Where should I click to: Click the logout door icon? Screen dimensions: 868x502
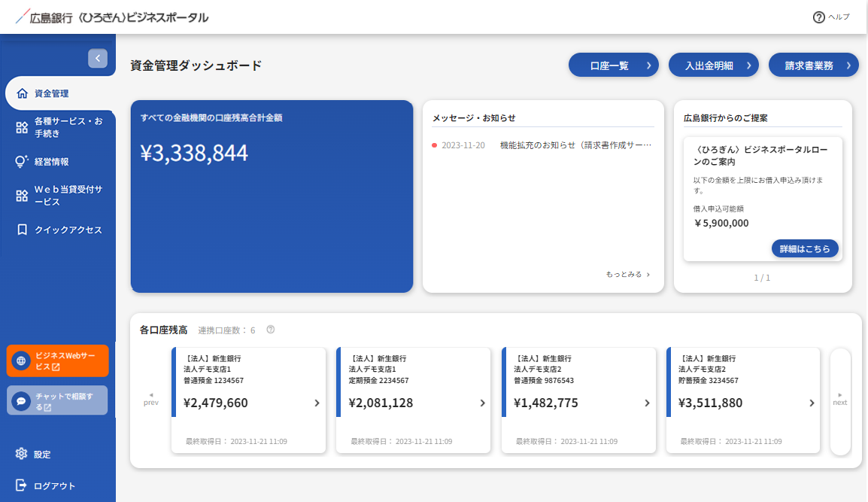click(21, 485)
